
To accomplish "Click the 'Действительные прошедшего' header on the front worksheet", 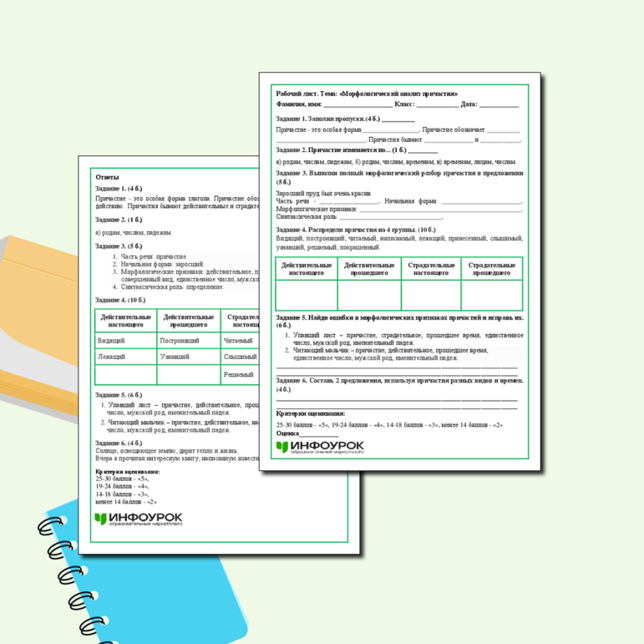I will click(x=368, y=269).
